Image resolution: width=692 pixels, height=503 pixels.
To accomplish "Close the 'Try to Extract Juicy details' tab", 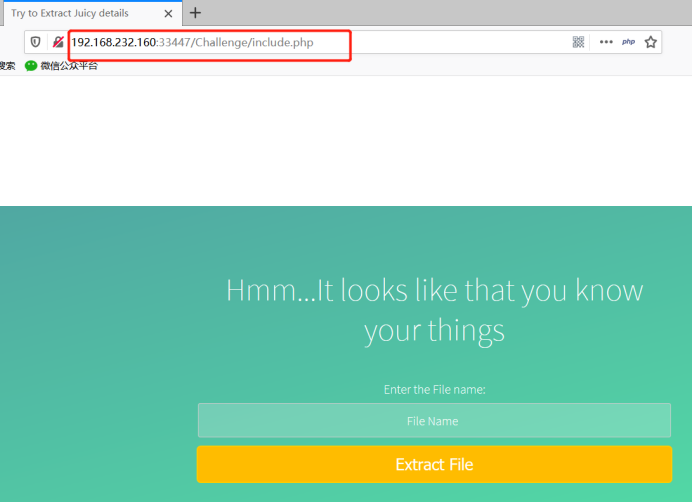I will (168, 14).
